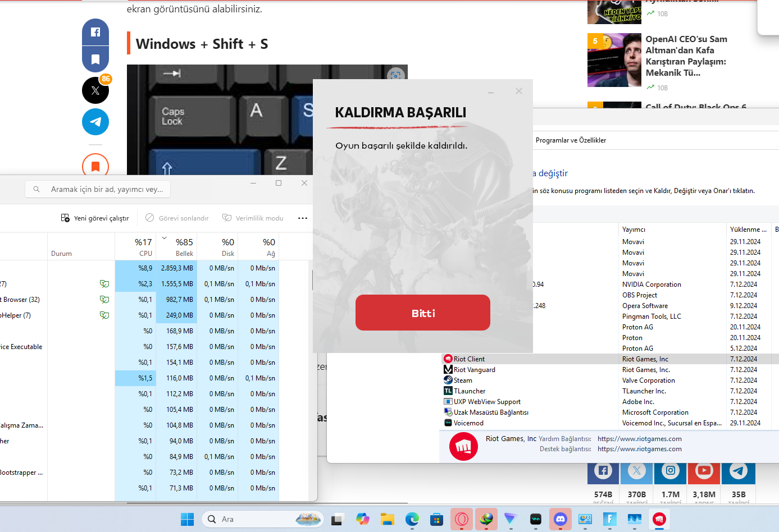Open Task View from the taskbar
The width and height of the screenshot is (779, 532).
(337, 520)
